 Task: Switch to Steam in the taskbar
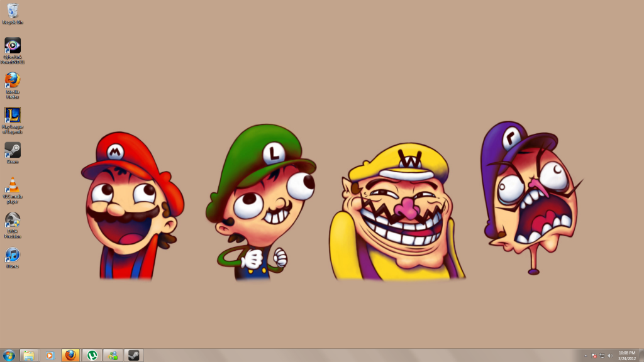134,356
